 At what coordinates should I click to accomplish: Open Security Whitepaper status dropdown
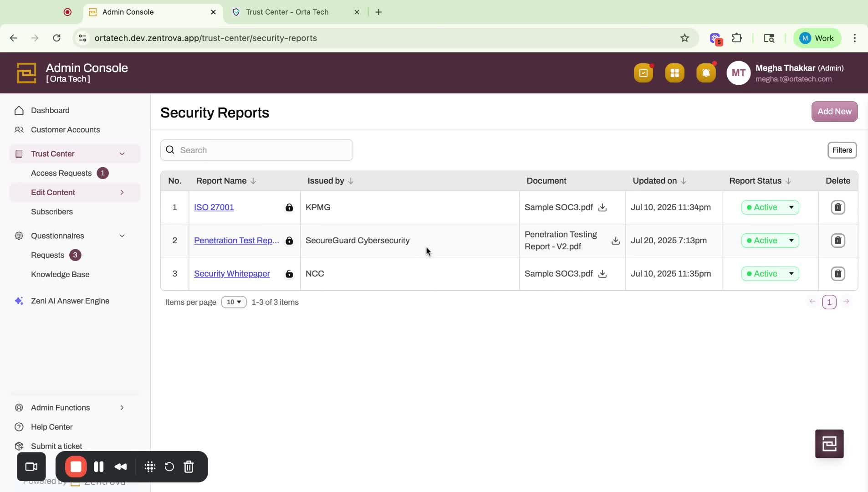point(770,274)
